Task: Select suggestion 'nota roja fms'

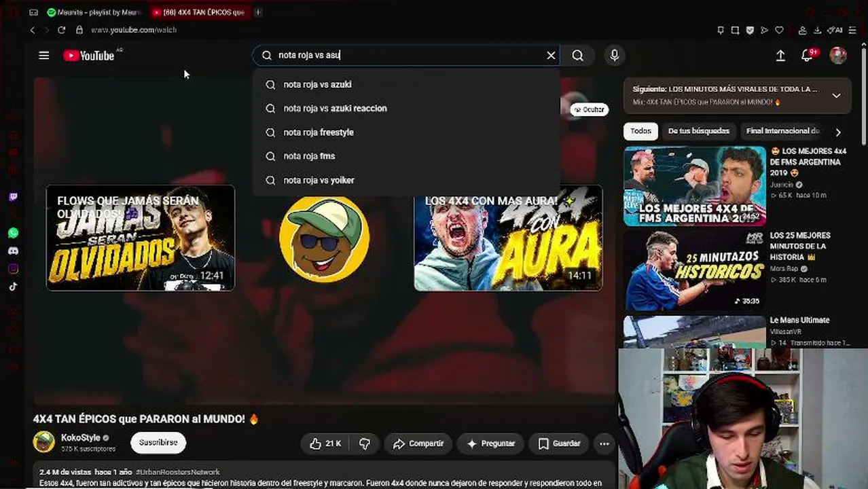Action: click(x=406, y=156)
